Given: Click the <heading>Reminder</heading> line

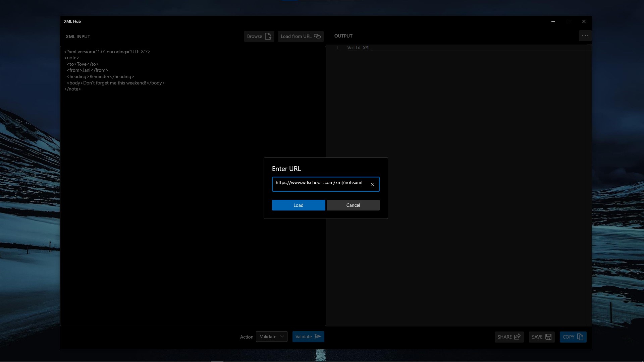Looking at the screenshot, I should point(100,76).
